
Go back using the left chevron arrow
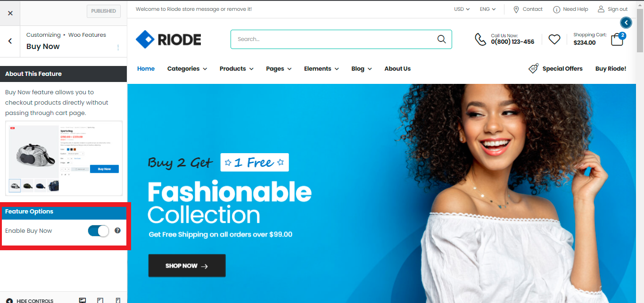[x=10, y=41]
